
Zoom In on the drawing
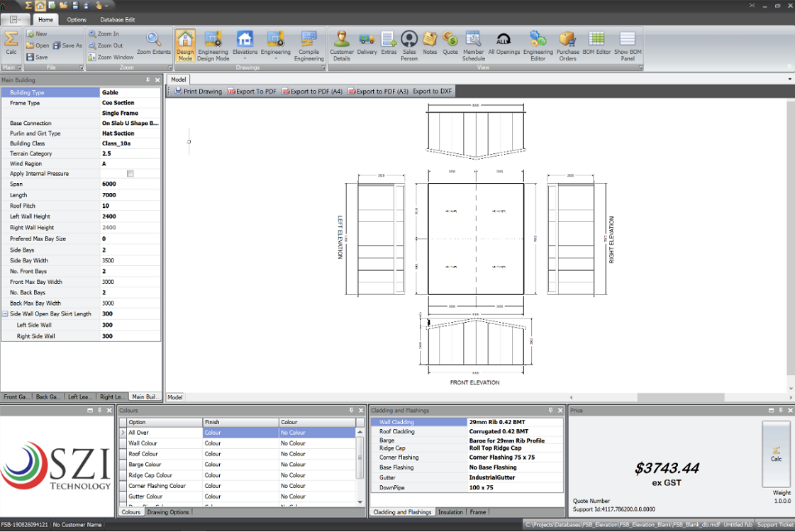point(104,34)
